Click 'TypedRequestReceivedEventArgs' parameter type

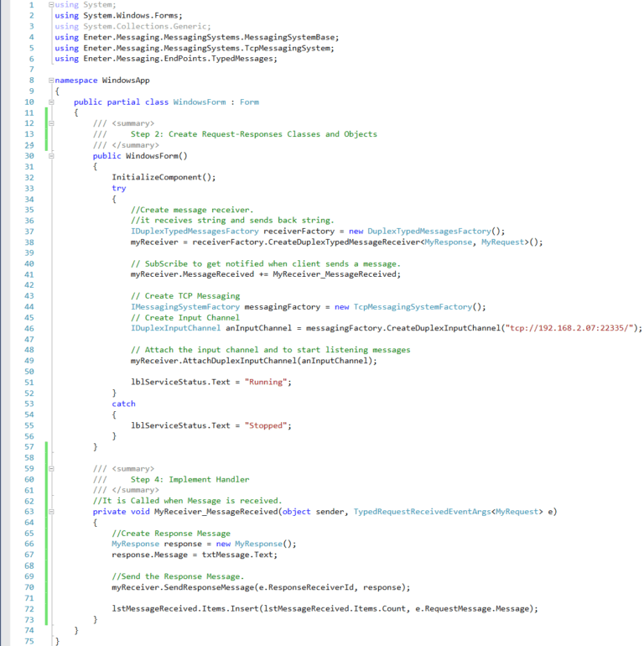coord(422,512)
